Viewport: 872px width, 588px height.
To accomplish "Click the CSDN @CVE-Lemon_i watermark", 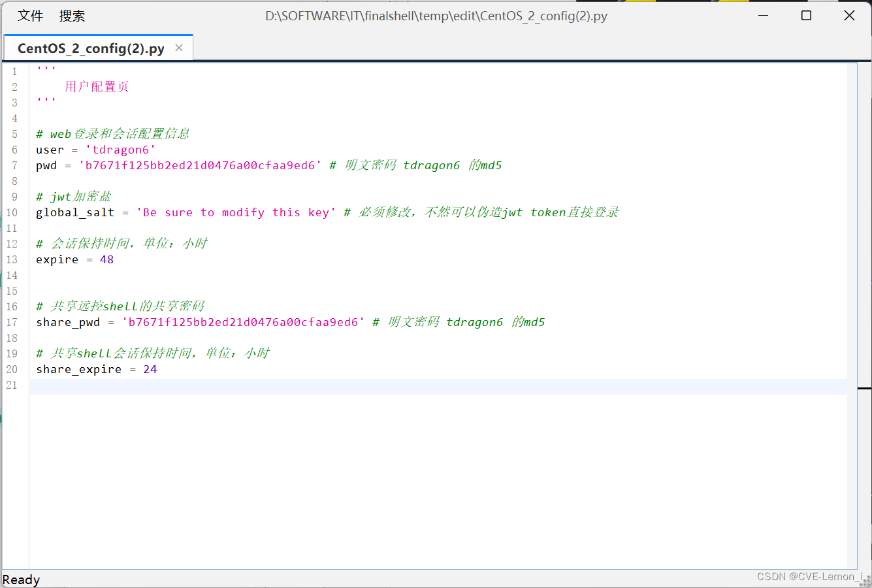I will 811,576.
